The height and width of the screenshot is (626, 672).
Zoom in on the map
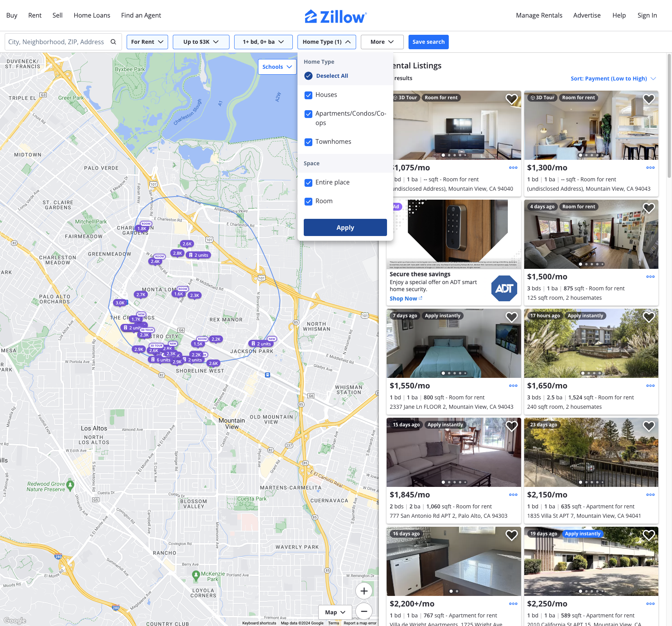(364, 591)
